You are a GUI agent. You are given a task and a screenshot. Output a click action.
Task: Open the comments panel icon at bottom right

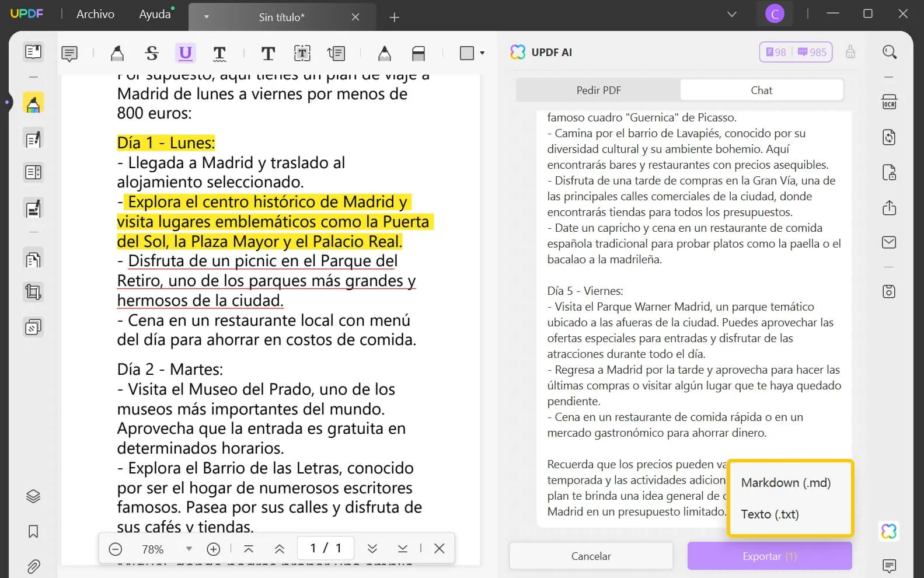(x=889, y=566)
